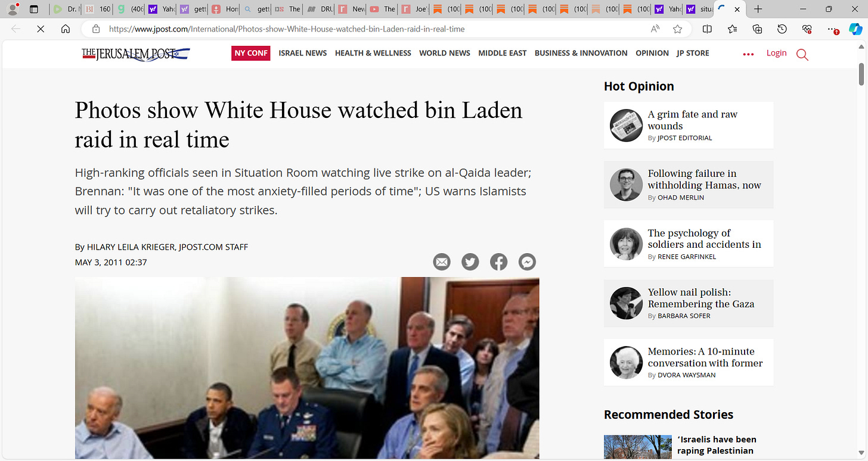Open read aloud icon in address bar

pos(655,29)
